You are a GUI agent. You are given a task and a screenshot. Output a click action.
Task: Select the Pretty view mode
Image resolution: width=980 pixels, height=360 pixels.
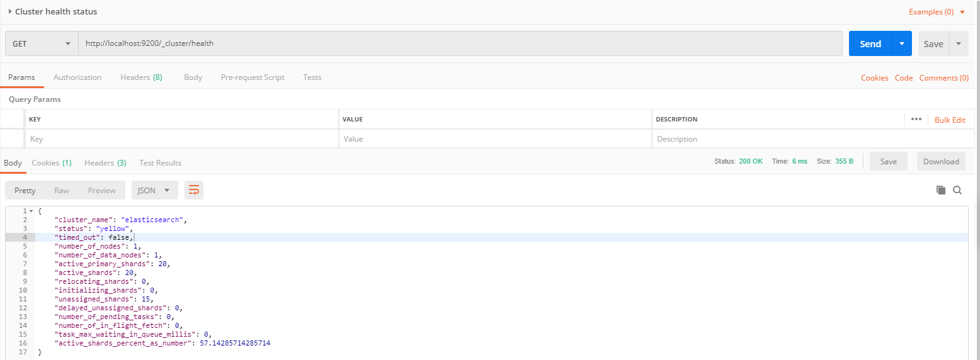[x=25, y=190]
